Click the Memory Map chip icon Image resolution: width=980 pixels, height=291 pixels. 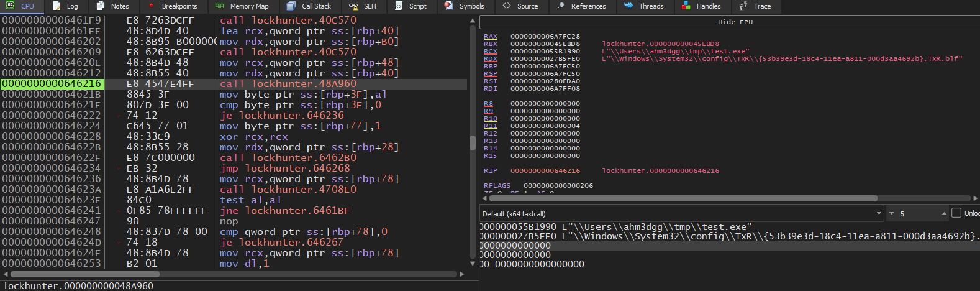click(219, 6)
